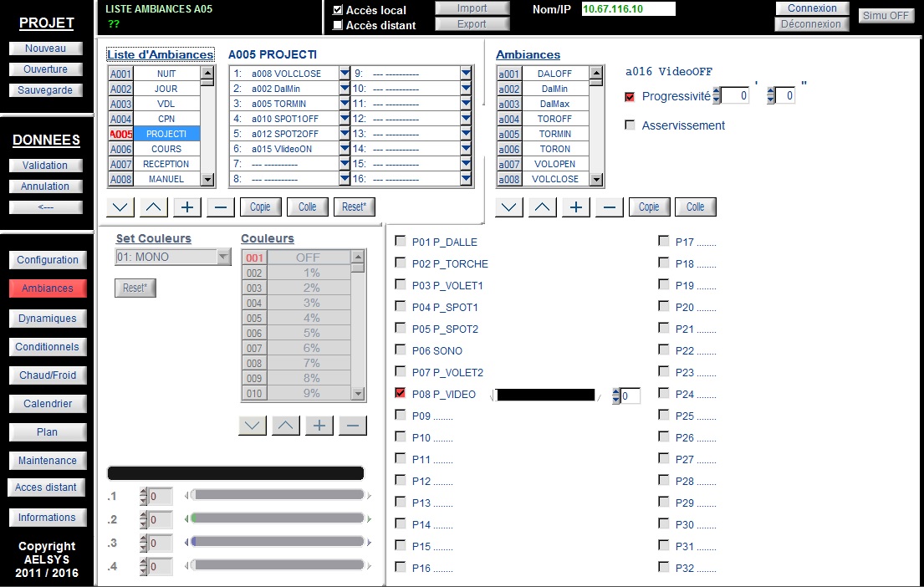This screenshot has width=924, height=587.
Task: Click the Sauvegarde button
Action: click(x=45, y=90)
